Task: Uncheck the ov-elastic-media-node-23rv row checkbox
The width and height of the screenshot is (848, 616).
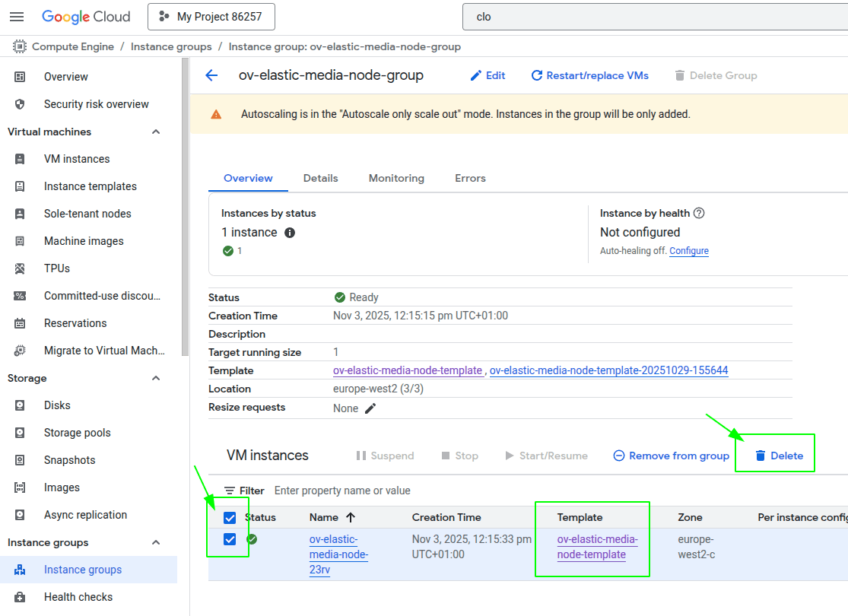Action: pyautogui.click(x=228, y=540)
